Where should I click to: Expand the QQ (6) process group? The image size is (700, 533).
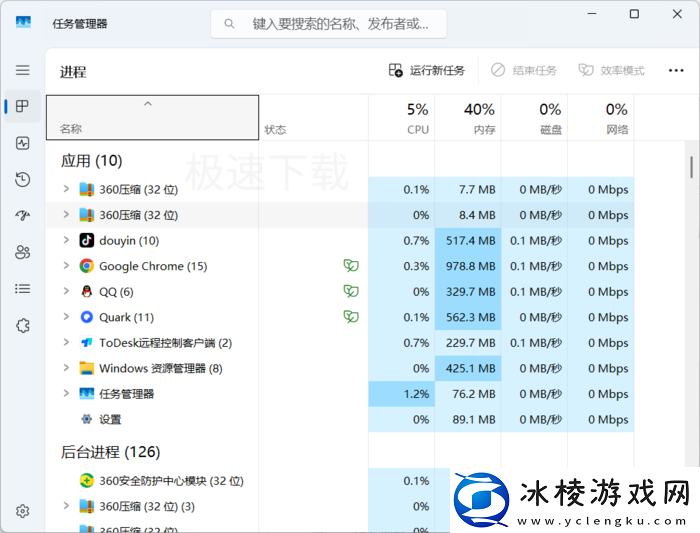66,291
